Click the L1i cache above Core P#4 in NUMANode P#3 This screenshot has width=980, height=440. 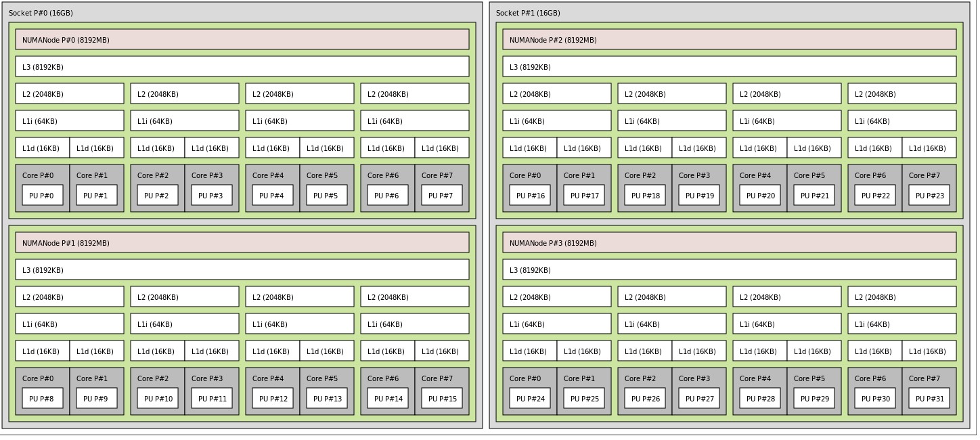(x=786, y=324)
